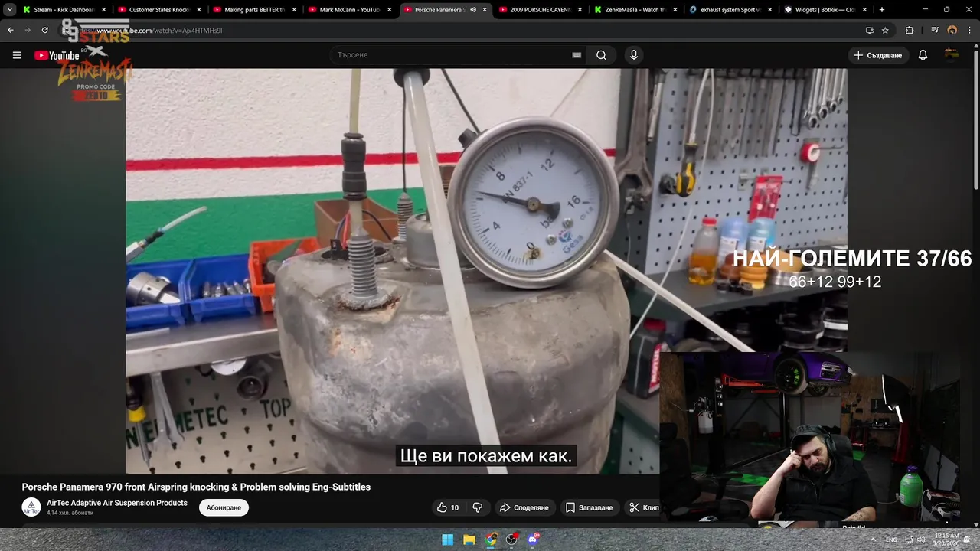
Task: Switch to Mark McCann YouTube tab
Action: (x=350, y=10)
